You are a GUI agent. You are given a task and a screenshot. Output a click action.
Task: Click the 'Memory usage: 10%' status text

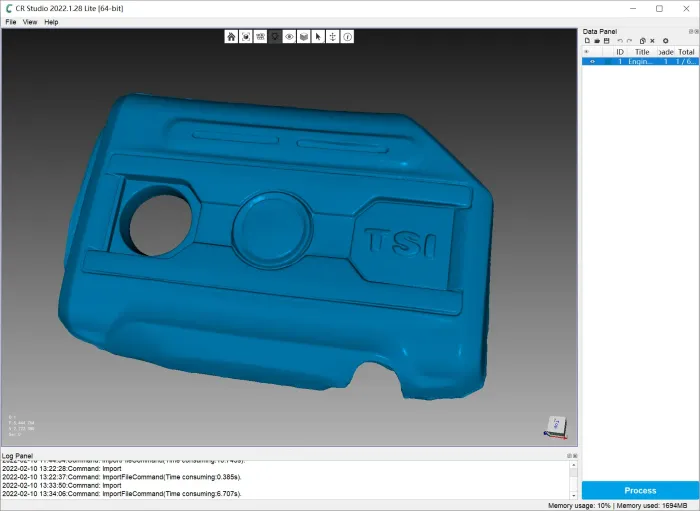coord(579,506)
